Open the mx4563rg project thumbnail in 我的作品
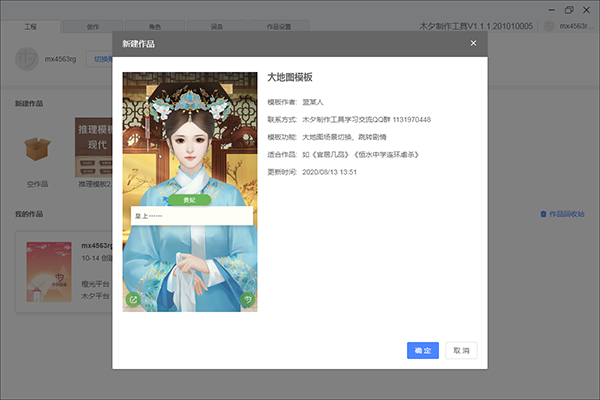Image resolution: width=600 pixels, height=400 pixels. (47, 271)
